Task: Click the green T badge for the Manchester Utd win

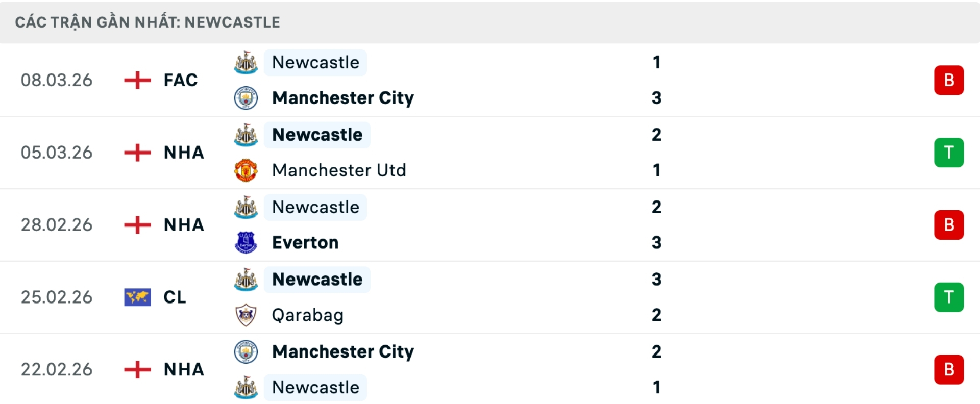Action: tap(949, 152)
